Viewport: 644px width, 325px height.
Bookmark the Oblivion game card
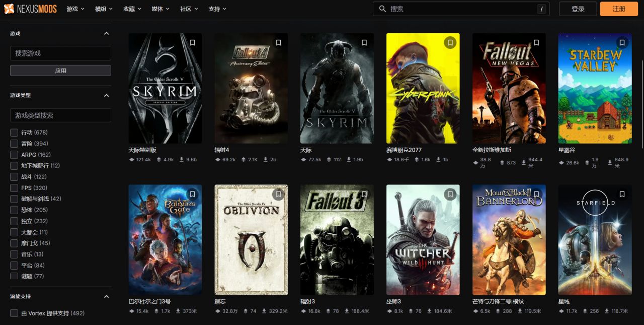[x=278, y=194]
